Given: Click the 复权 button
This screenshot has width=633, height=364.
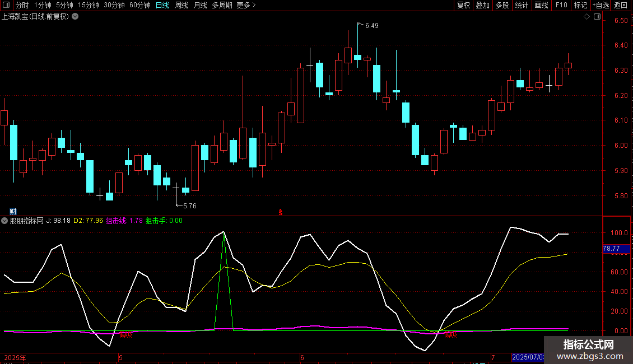Looking at the screenshot, I should (463, 5).
